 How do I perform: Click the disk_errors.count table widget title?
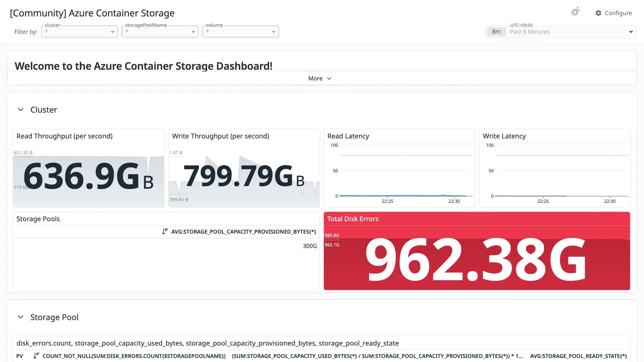(x=208, y=343)
